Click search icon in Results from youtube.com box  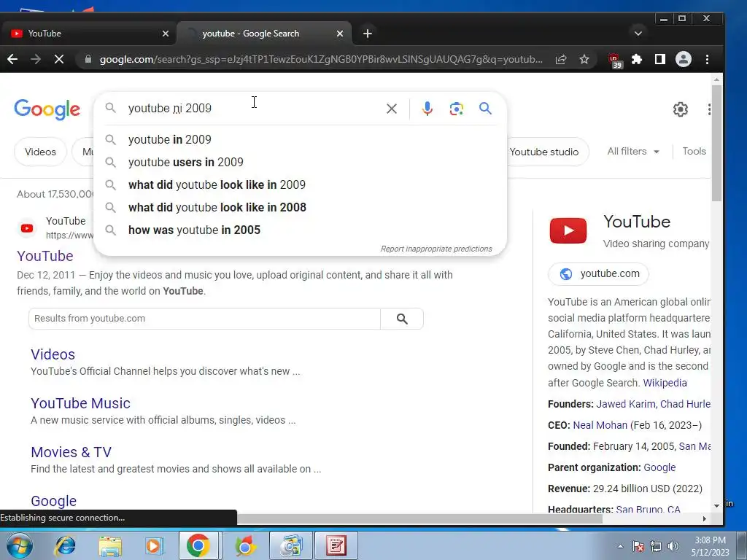coord(402,319)
